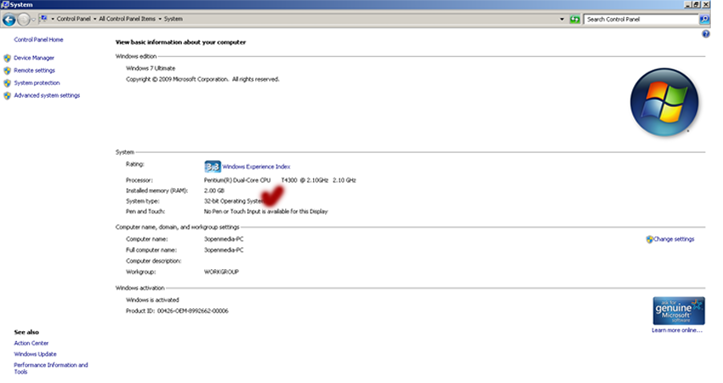Click the genuine Microsoft software badge
The height and width of the screenshot is (383, 723).
point(678,311)
